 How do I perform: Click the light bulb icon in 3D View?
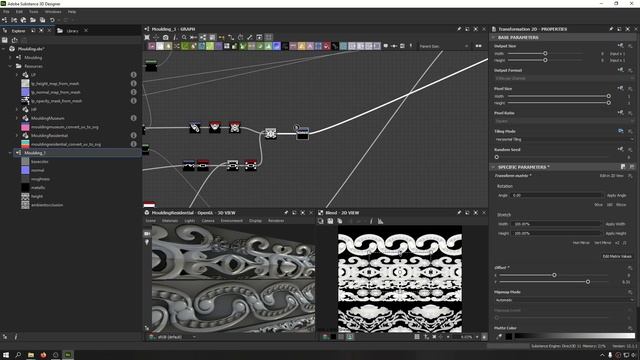(x=147, y=242)
